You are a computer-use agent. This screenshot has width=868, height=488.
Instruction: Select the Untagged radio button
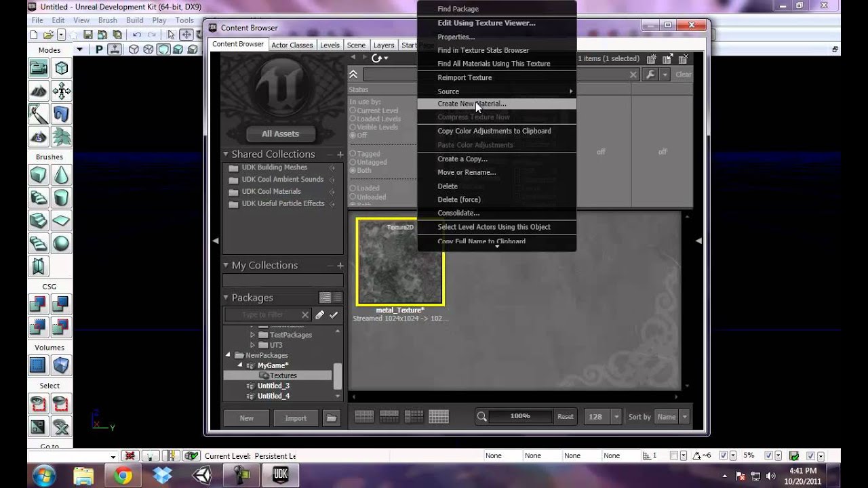pyautogui.click(x=353, y=162)
